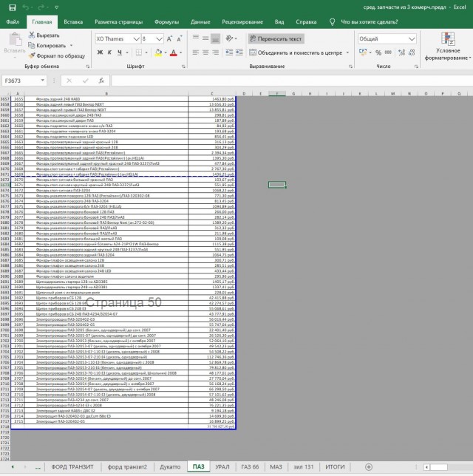The height and width of the screenshot is (476, 473).
Task: Click the formula bar input field
Action: (x=292, y=81)
